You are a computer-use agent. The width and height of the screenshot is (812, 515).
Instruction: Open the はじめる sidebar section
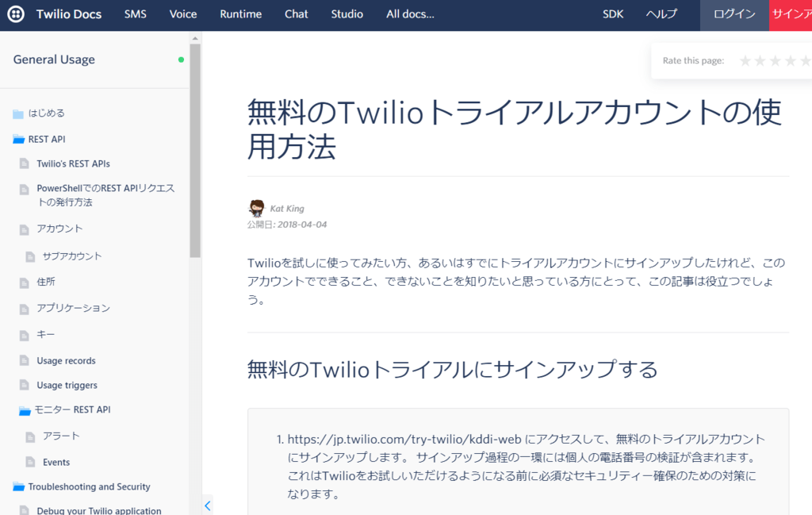(47, 113)
